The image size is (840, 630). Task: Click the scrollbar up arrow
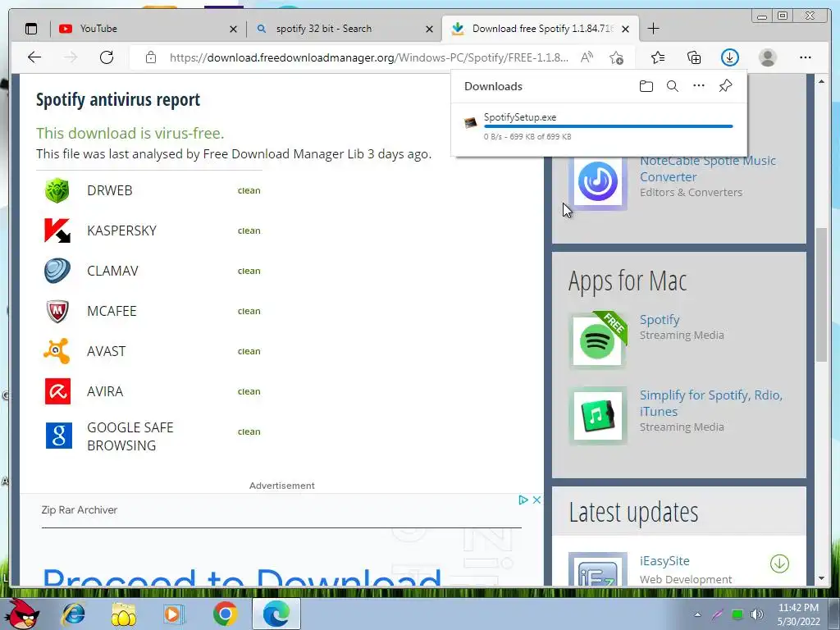[x=821, y=81]
